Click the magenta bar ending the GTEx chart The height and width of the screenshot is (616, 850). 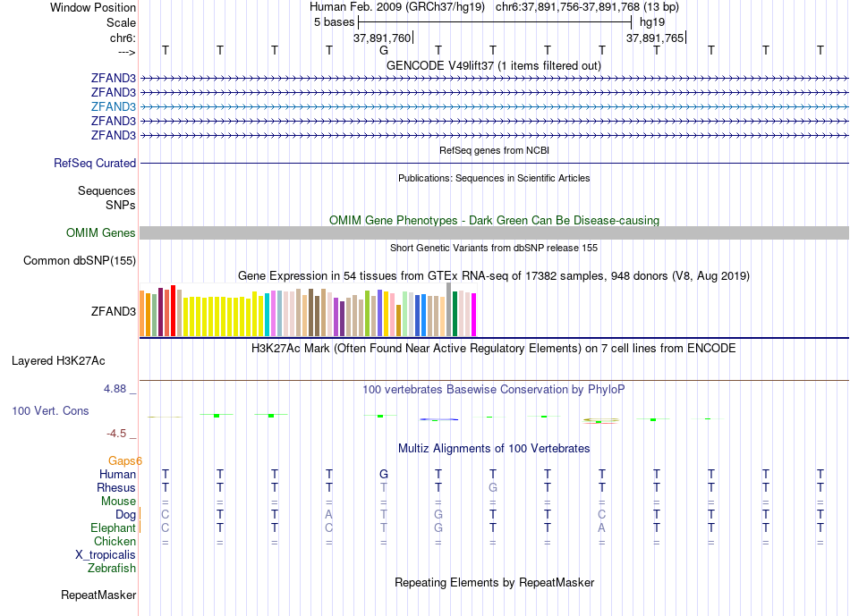[474, 315]
